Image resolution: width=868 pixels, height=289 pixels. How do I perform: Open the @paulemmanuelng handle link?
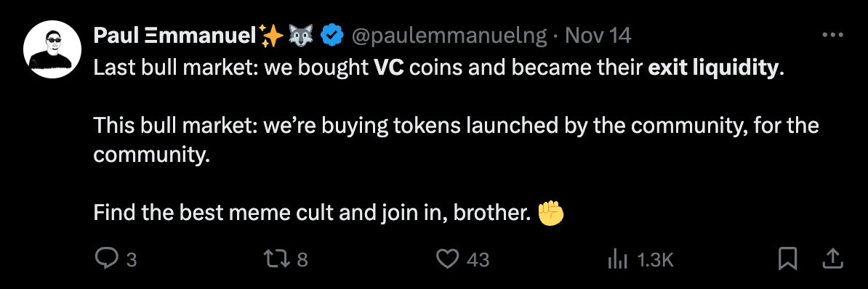point(449,36)
